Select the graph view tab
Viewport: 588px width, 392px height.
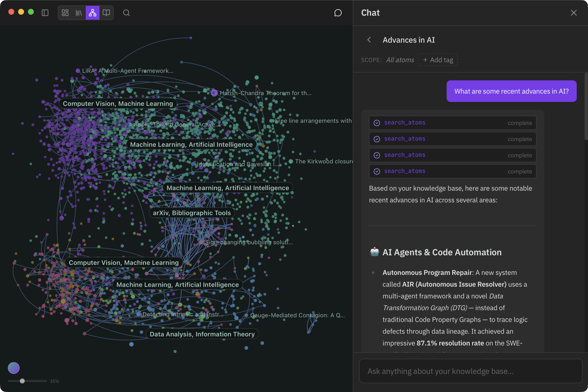pos(92,13)
